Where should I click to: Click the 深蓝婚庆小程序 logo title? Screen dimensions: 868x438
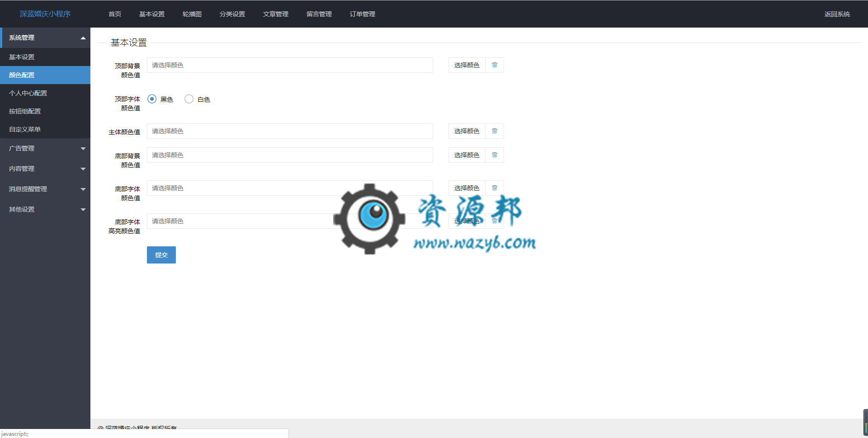[x=45, y=14]
